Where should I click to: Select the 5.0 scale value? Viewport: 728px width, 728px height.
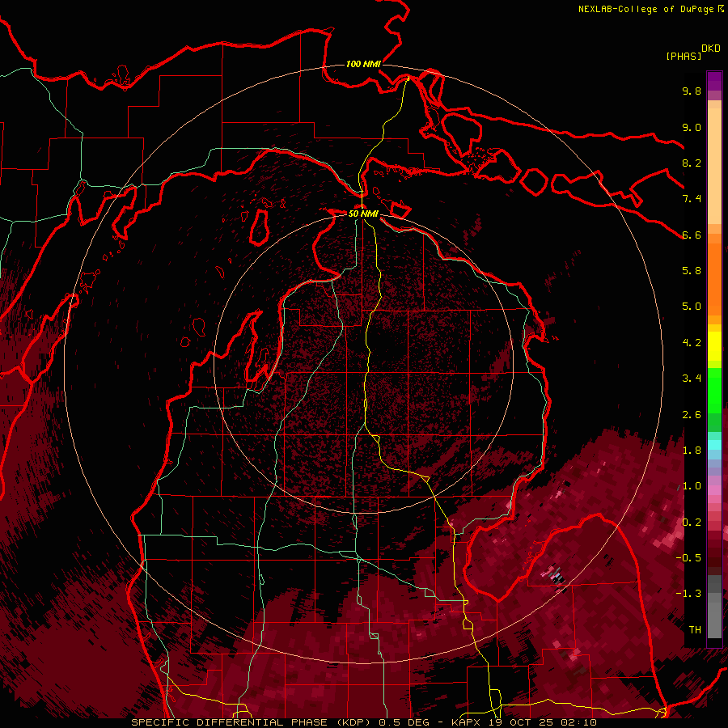(x=692, y=307)
